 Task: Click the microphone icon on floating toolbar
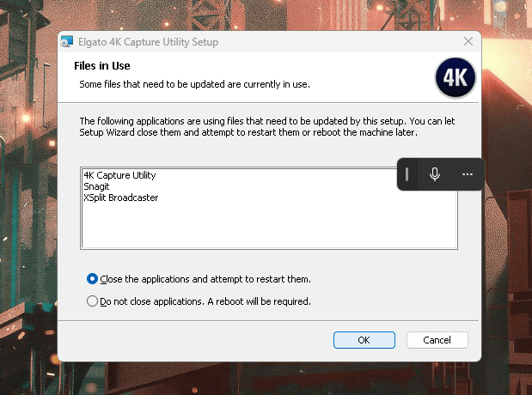tap(435, 174)
